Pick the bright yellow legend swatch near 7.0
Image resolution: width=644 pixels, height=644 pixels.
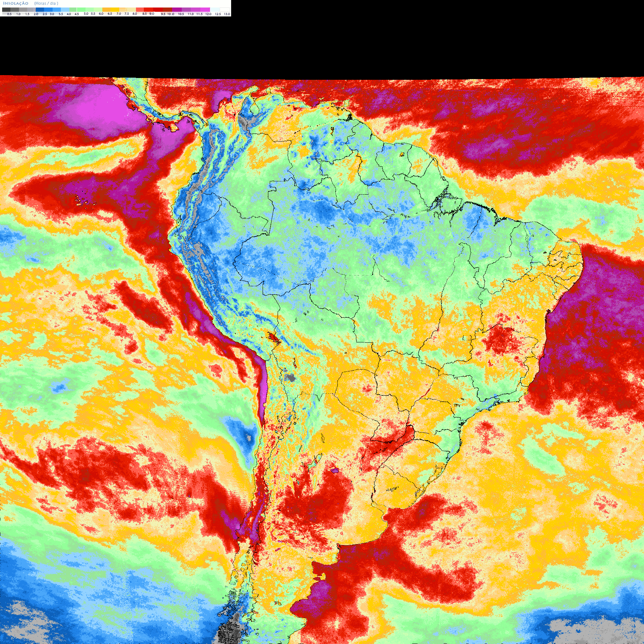115,10
